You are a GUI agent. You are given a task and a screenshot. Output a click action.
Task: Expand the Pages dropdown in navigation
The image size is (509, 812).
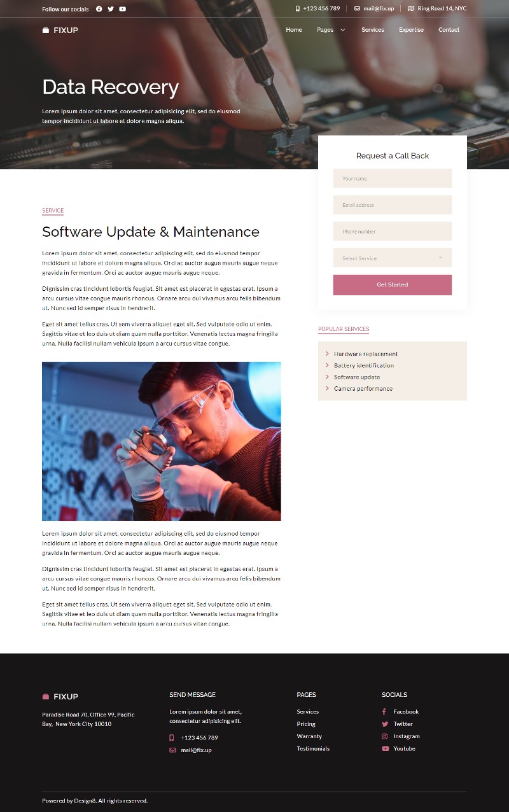(x=331, y=30)
